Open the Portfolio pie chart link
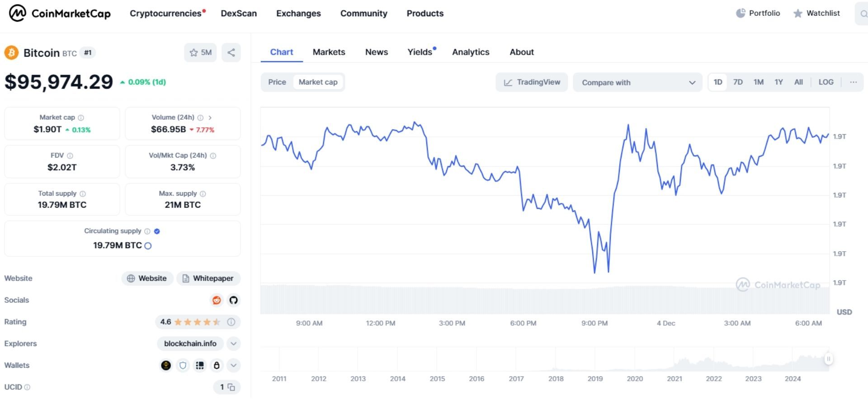This screenshot has height=403, width=868. pos(758,13)
